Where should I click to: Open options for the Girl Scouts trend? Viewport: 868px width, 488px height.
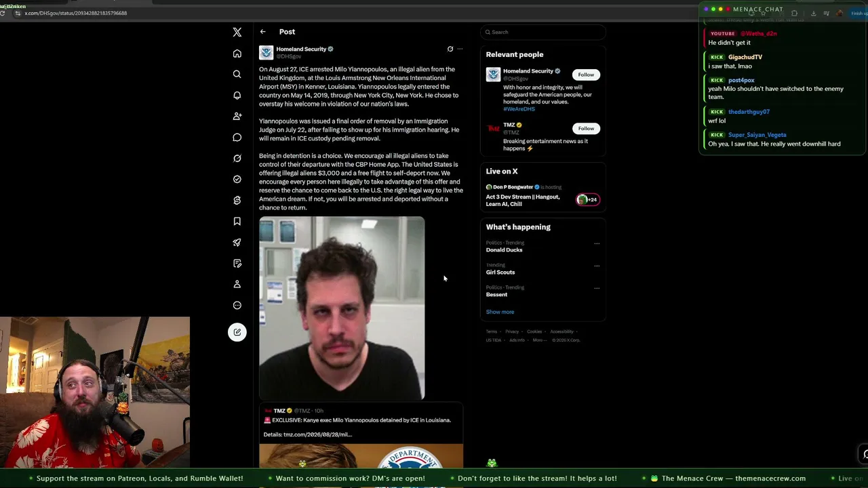click(597, 266)
